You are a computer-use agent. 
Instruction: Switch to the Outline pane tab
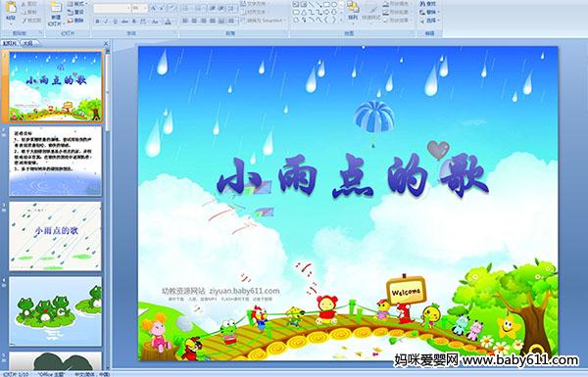tap(28, 43)
